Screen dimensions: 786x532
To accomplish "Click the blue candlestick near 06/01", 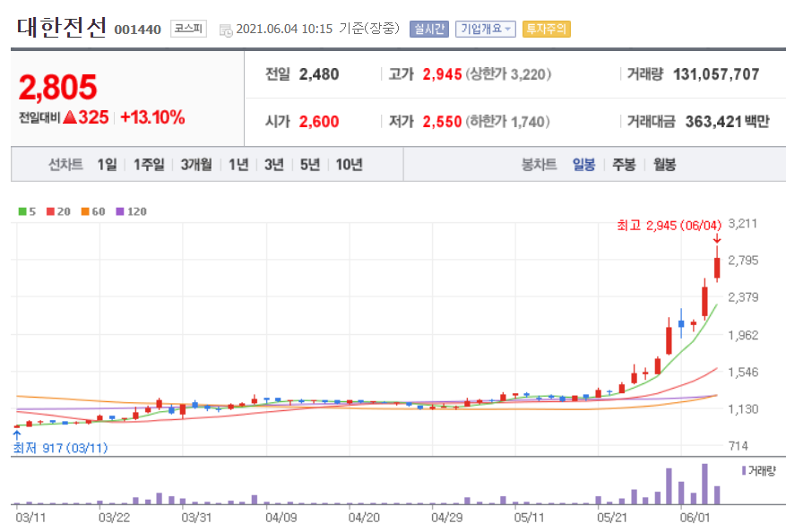I will pyautogui.click(x=681, y=323).
